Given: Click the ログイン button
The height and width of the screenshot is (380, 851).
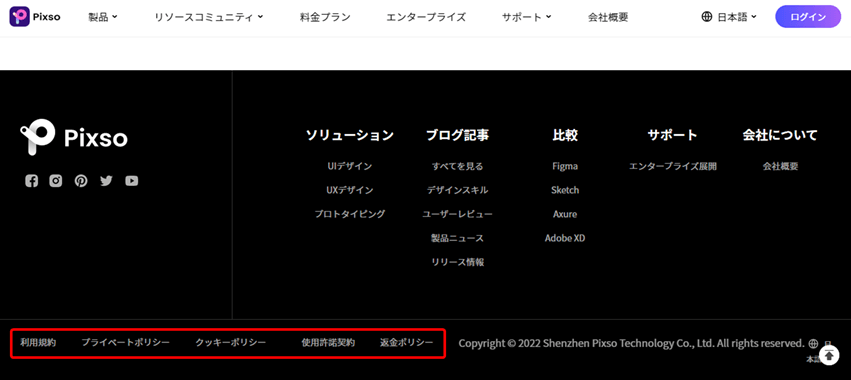Looking at the screenshot, I should 808,17.
